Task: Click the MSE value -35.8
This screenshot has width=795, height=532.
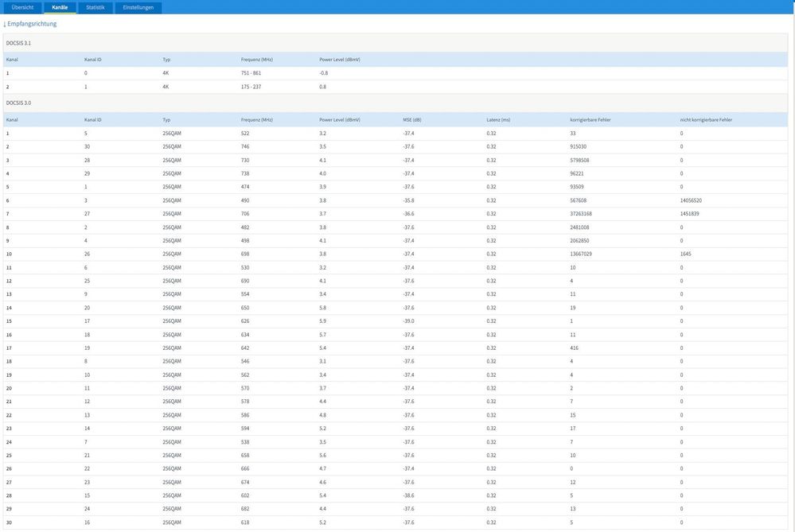Action: pyautogui.click(x=408, y=200)
